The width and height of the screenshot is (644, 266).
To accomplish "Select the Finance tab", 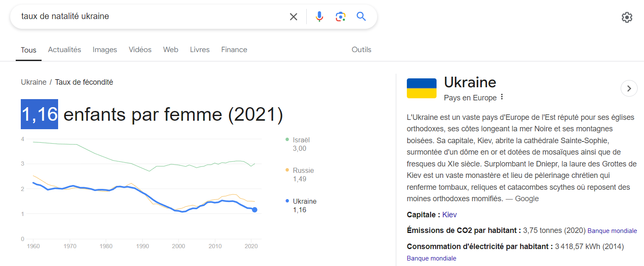I will pos(234,50).
